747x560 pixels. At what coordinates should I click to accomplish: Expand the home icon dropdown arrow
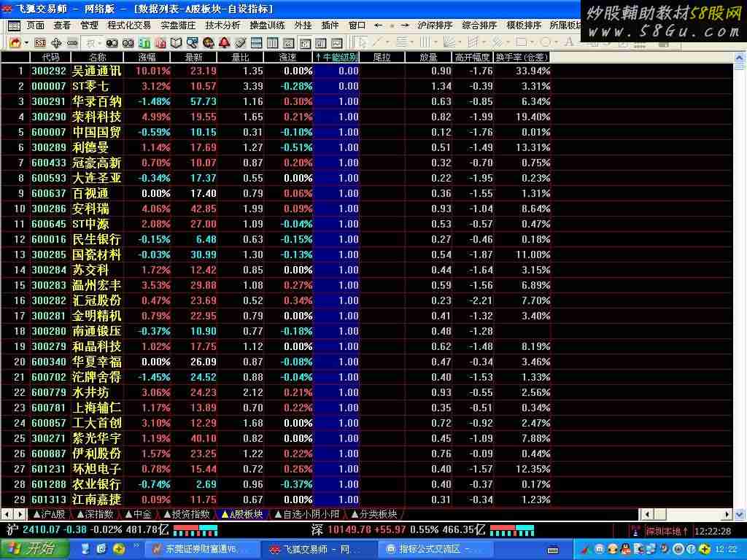click(27, 43)
